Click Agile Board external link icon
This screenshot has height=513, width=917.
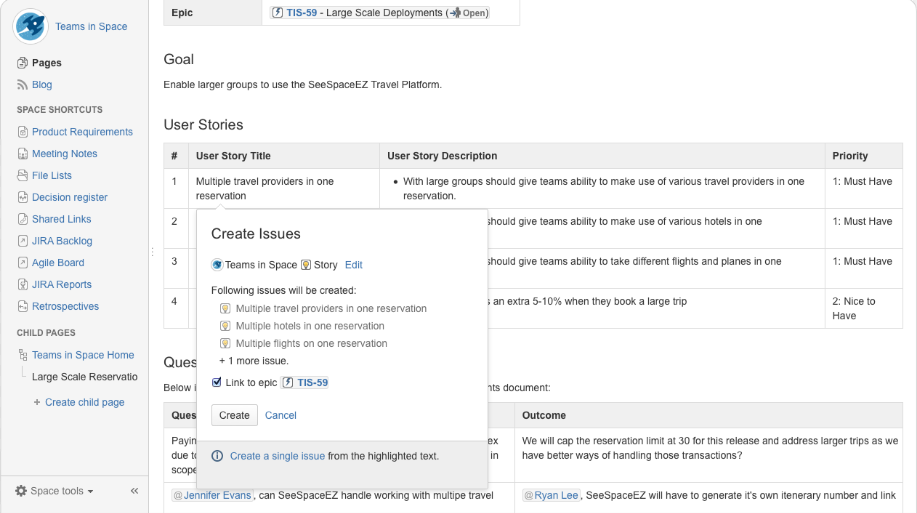click(23, 263)
